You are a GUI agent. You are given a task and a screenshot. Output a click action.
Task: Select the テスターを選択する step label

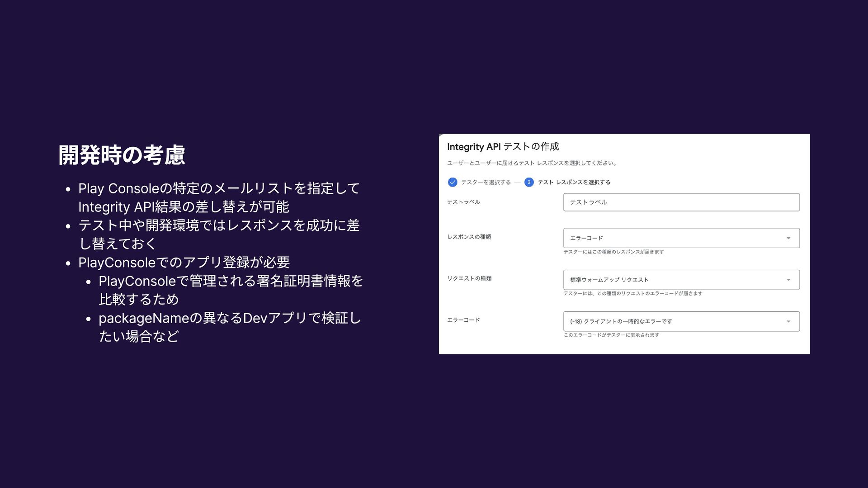coord(486,182)
